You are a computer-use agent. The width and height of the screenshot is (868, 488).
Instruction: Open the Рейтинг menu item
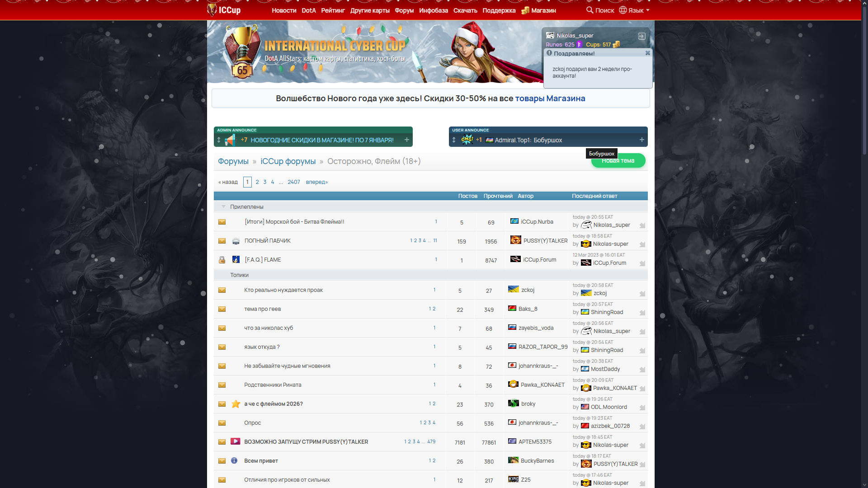333,10
